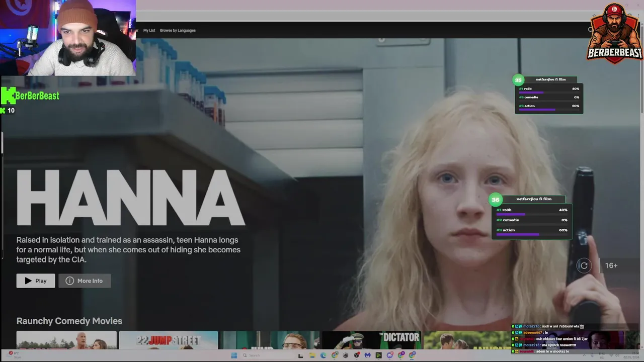Open the My List menu item
This screenshot has width=644, height=362.
coord(149,30)
